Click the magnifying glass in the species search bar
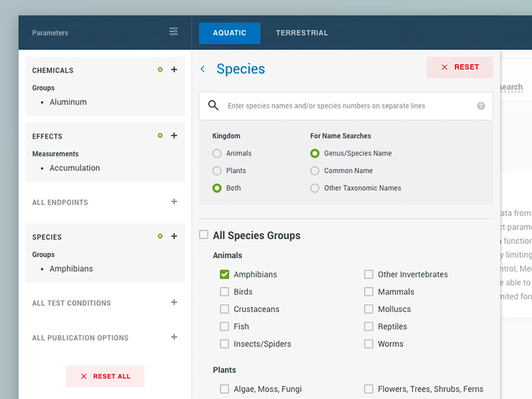The image size is (532, 399). point(213,106)
